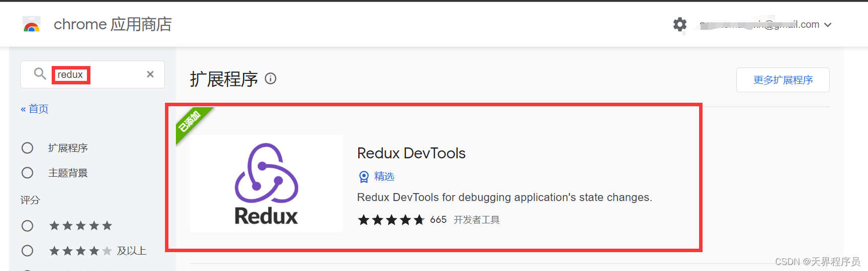
Task: Click the search magnifier icon
Action: [x=40, y=74]
